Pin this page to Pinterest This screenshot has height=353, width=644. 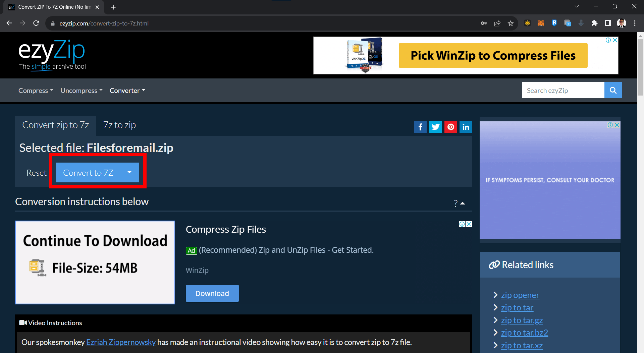pyautogui.click(x=450, y=127)
